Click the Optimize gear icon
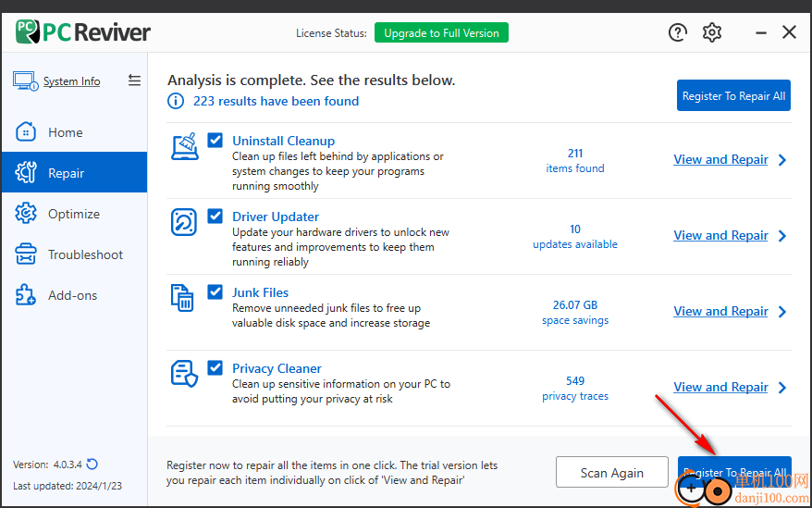812x508 pixels. (x=26, y=214)
